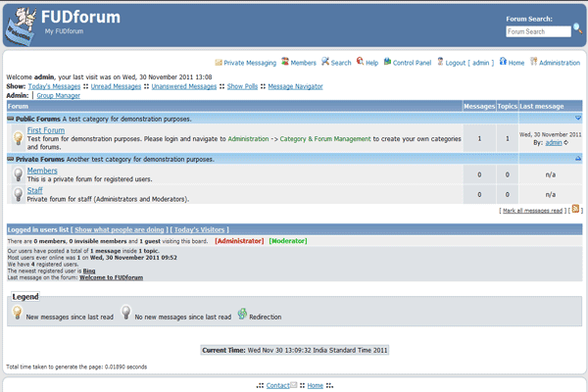Click the Home footer link

(315, 385)
